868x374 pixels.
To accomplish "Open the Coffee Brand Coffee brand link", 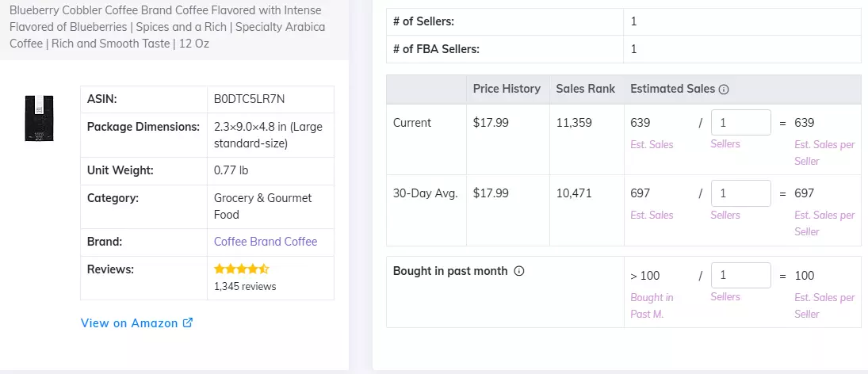I will coord(266,242).
